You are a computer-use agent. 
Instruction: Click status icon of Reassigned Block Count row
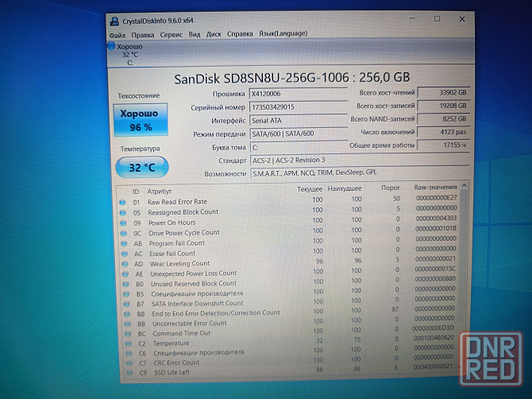coord(123,213)
